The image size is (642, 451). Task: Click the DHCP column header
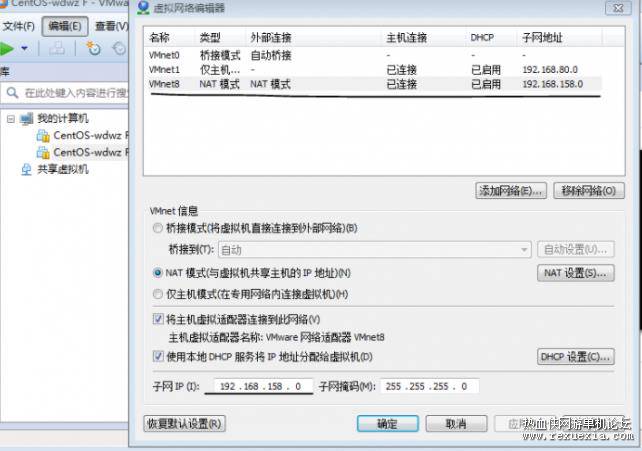(x=491, y=38)
